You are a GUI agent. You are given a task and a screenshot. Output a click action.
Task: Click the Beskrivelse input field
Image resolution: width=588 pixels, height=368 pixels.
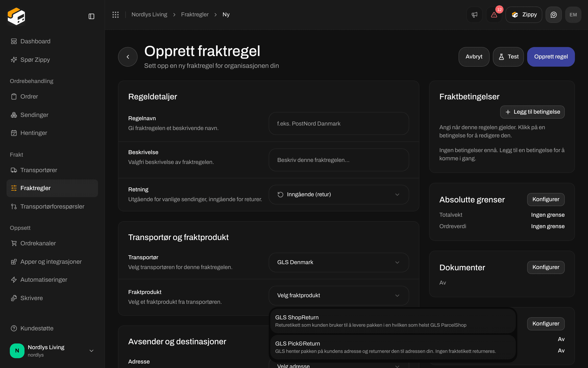[339, 160]
